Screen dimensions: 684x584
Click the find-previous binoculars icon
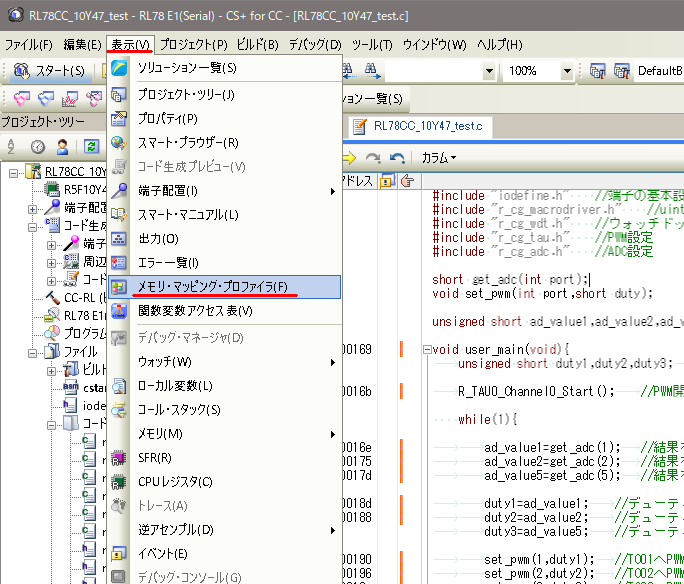[x=348, y=71]
